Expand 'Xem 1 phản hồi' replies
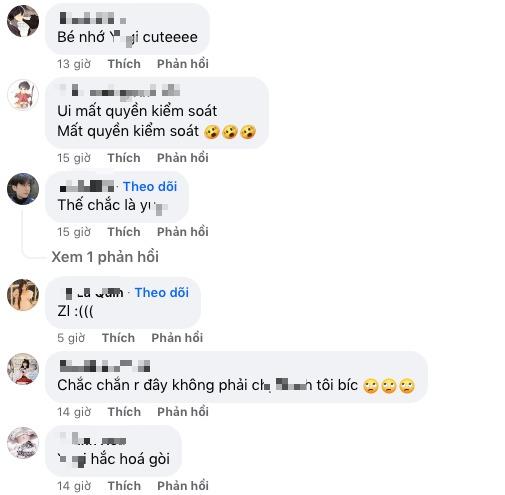Screen dimensions: 505x495 click(x=105, y=257)
